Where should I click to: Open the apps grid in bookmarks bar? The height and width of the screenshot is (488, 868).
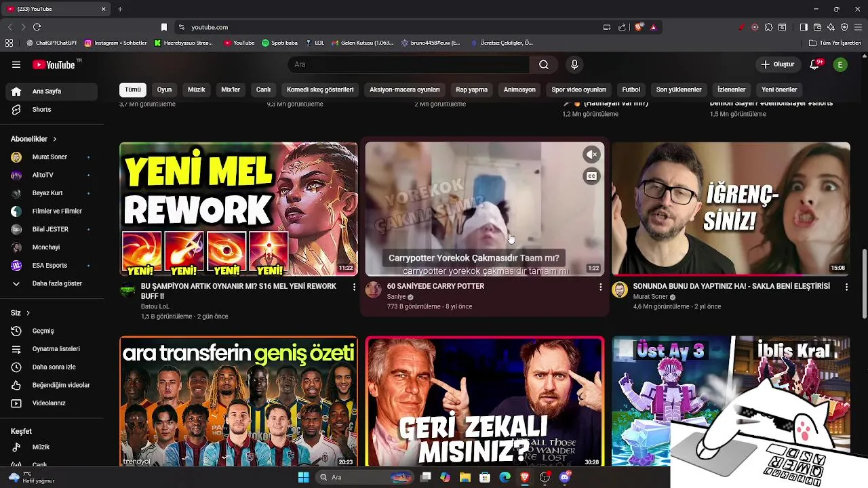(9, 43)
